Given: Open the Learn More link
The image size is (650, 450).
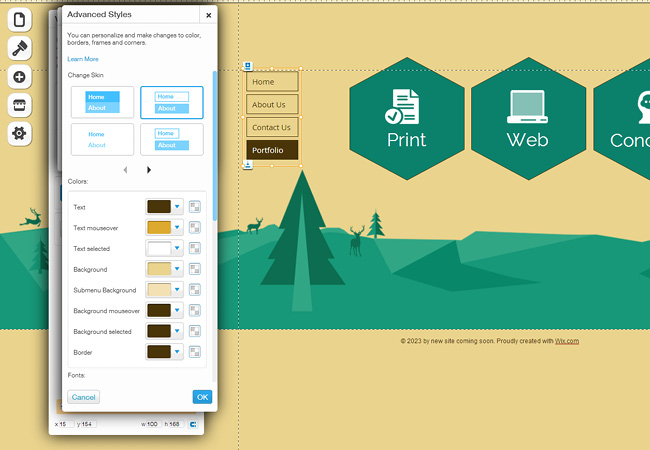Looking at the screenshot, I should point(83,59).
